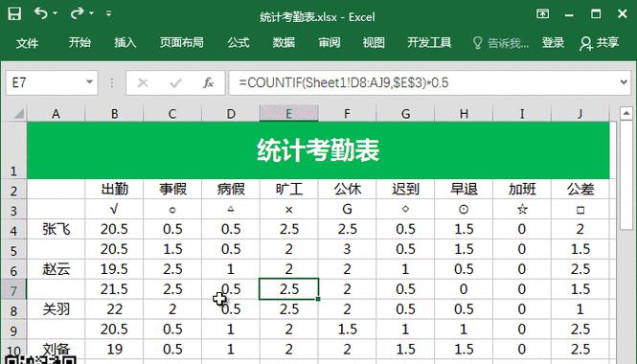Expand the Name Box dropdown
The width and height of the screenshot is (637, 364).
coord(89,82)
